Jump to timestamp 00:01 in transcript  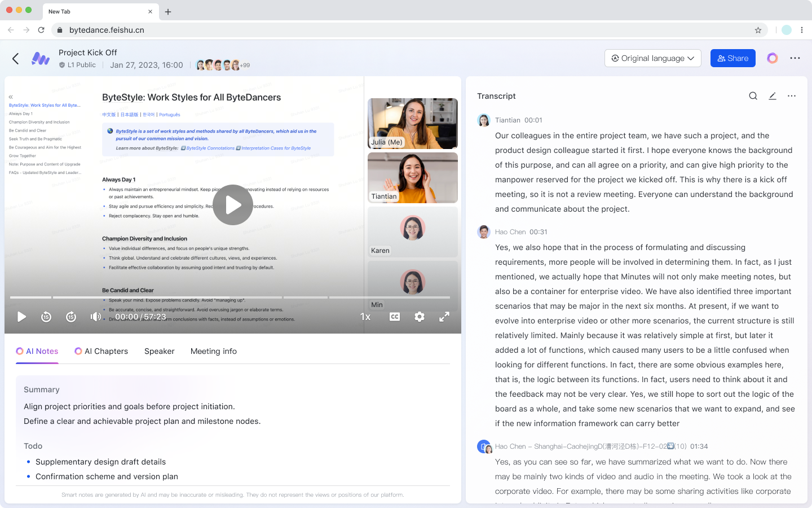[x=533, y=120]
